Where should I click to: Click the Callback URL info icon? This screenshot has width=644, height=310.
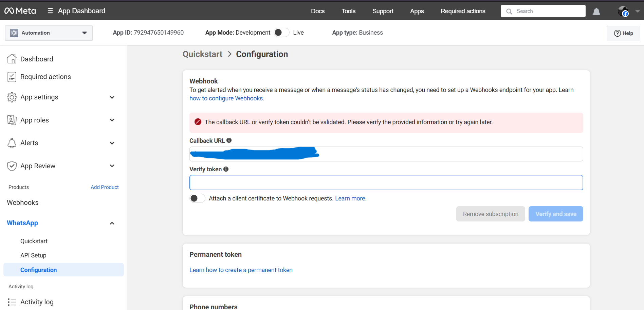pyautogui.click(x=229, y=140)
